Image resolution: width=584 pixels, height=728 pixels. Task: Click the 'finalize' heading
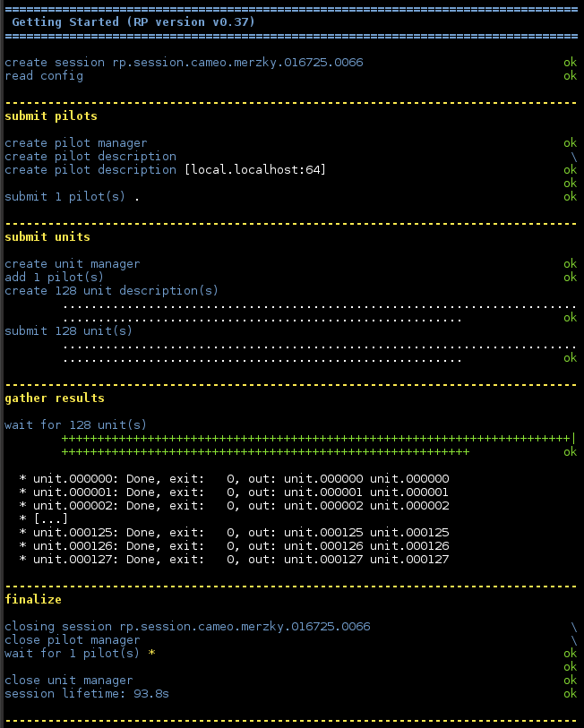(x=33, y=599)
